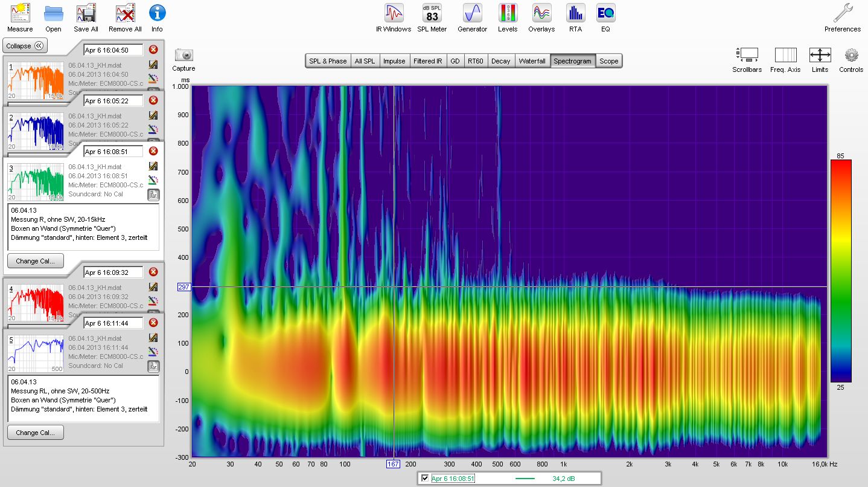Select the blue measurement 5 thumbnail
Viewport: 868px width, 487px height.
point(35,353)
